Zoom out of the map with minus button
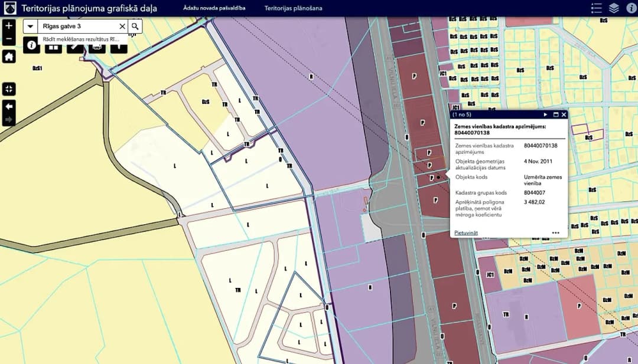Image resolution: width=638 pixels, height=364 pixels. pos(9,39)
